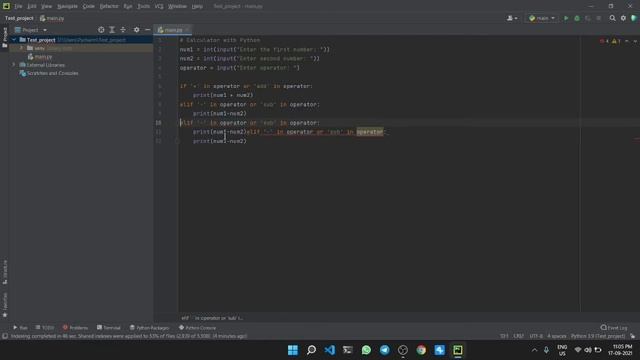
Task: Click the Select Opened File target icon
Action: coord(101,30)
